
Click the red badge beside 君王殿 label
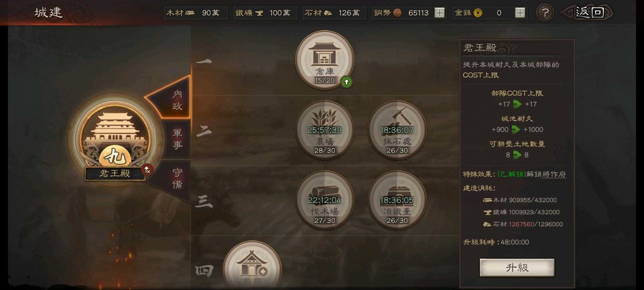(147, 169)
